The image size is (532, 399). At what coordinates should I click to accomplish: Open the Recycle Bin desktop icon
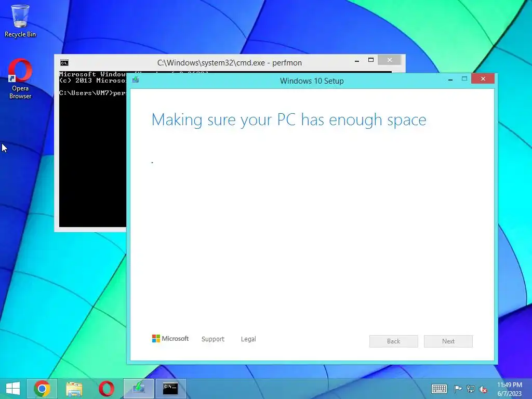pyautogui.click(x=20, y=21)
